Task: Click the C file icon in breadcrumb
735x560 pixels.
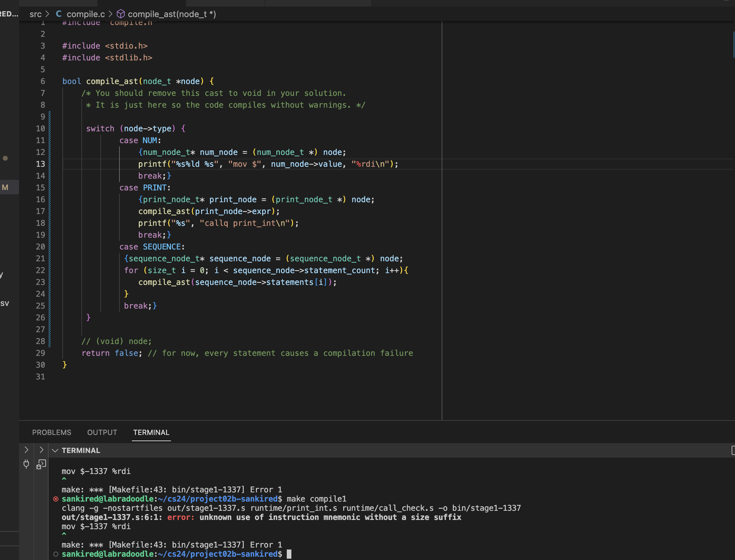Action: (x=59, y=14)
